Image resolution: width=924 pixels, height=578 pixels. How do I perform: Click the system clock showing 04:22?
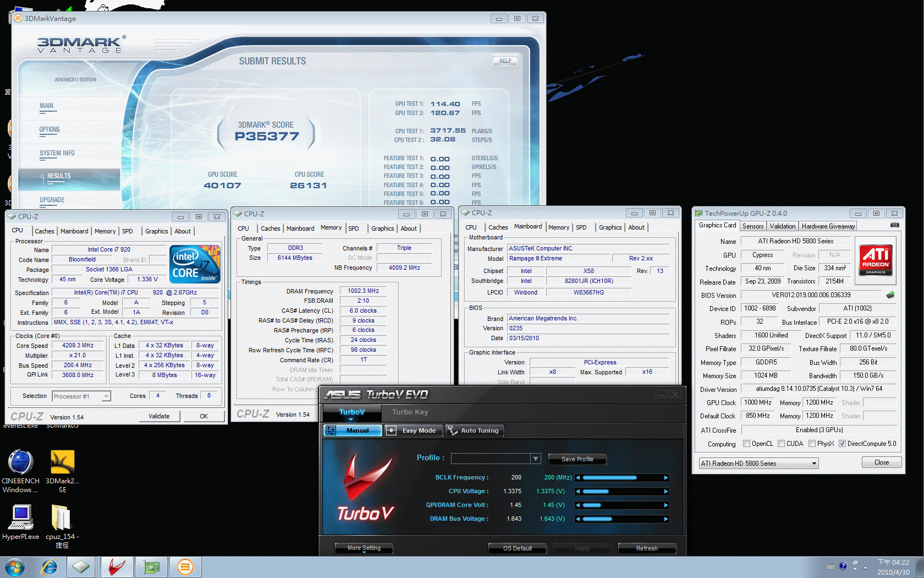pyautogui.click(x=893, y=563)
